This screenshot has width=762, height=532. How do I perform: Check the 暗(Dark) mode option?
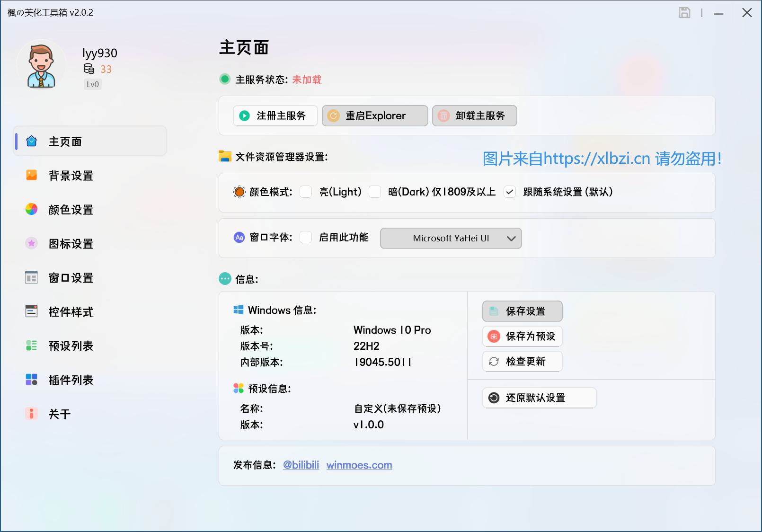click(375, 192)
